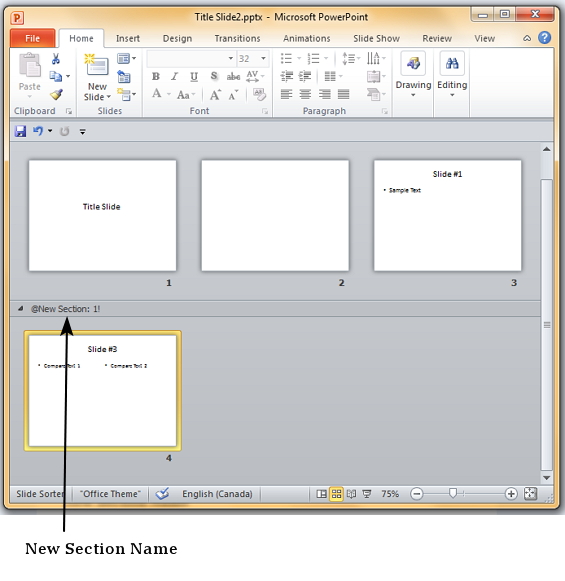Screen dimensions: 565x581
Task: Center text in Paragraph group
Action: pos(305,94)
